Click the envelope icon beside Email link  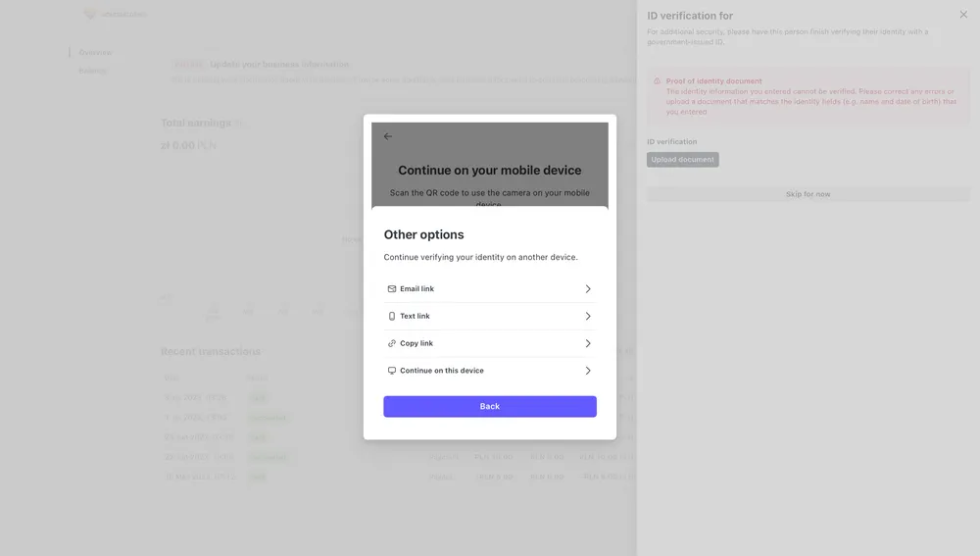pyautogui.click(x=392, y=289)
